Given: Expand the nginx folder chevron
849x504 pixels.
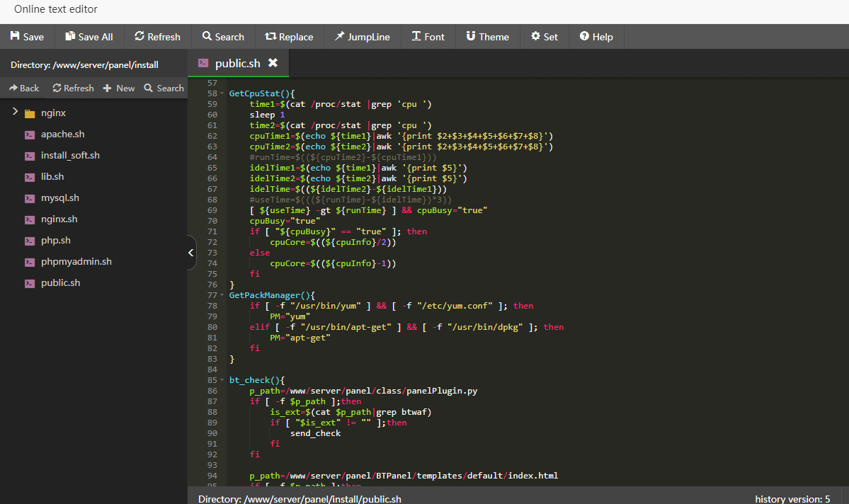Looking at the screenshot, I should point(15,112).
